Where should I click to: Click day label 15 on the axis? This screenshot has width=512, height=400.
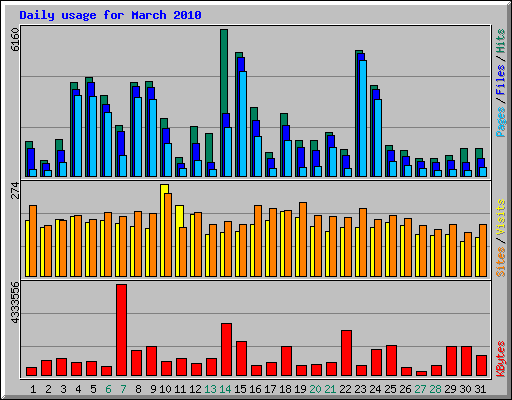point(240,389)
